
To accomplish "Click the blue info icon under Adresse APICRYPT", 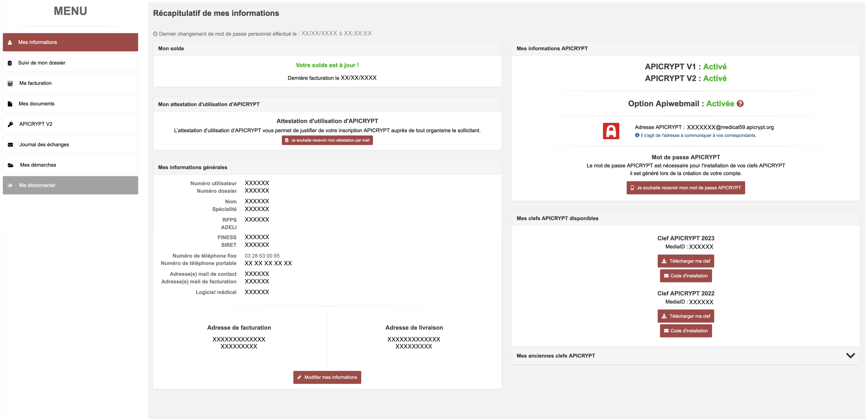I will point(637,135).
